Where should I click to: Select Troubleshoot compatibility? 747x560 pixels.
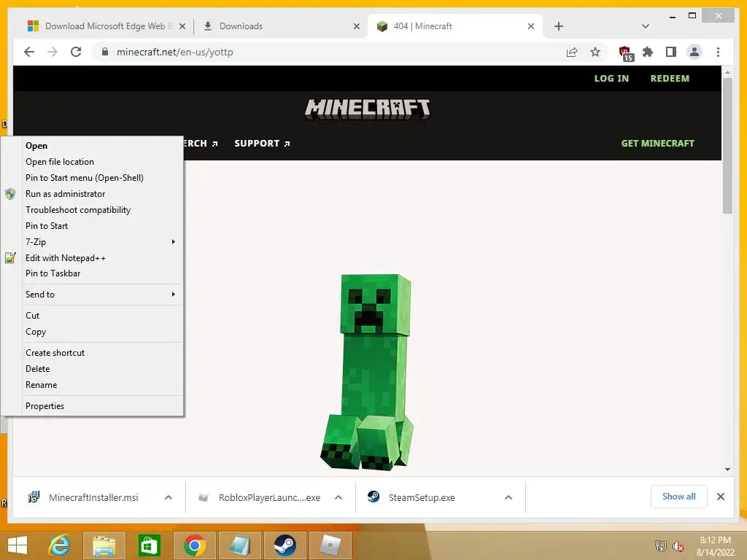pyautogui.click(x=102, y=210)
